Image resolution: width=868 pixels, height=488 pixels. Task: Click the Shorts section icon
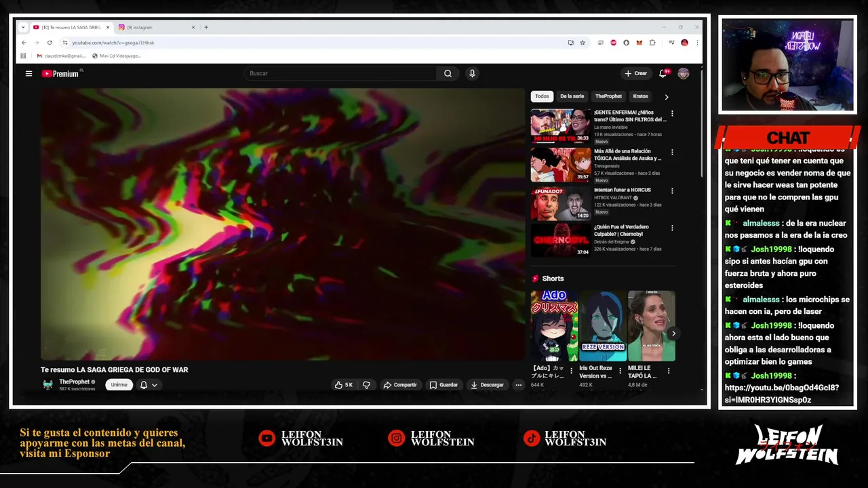coord(535,279)
